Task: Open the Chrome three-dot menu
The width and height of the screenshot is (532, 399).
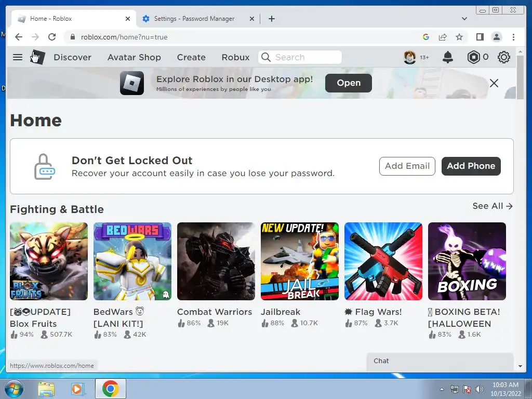Action: (x=514, y=37)
